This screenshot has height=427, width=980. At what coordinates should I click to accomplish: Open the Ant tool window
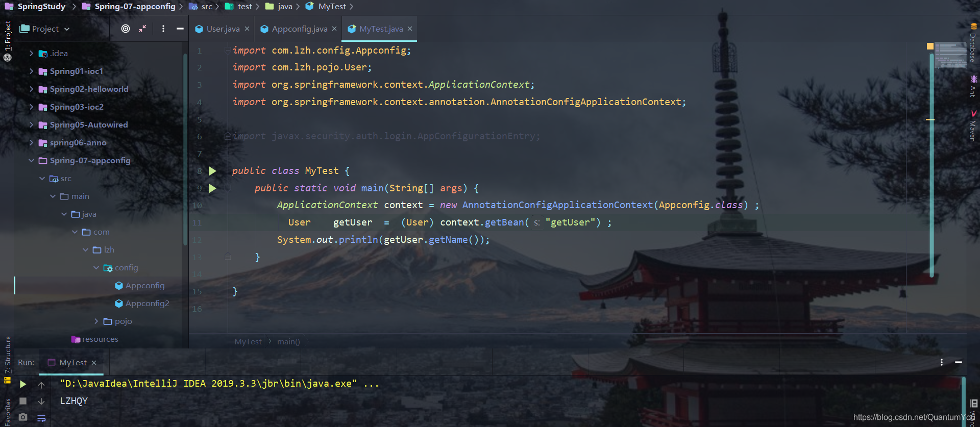coord(973,86)
